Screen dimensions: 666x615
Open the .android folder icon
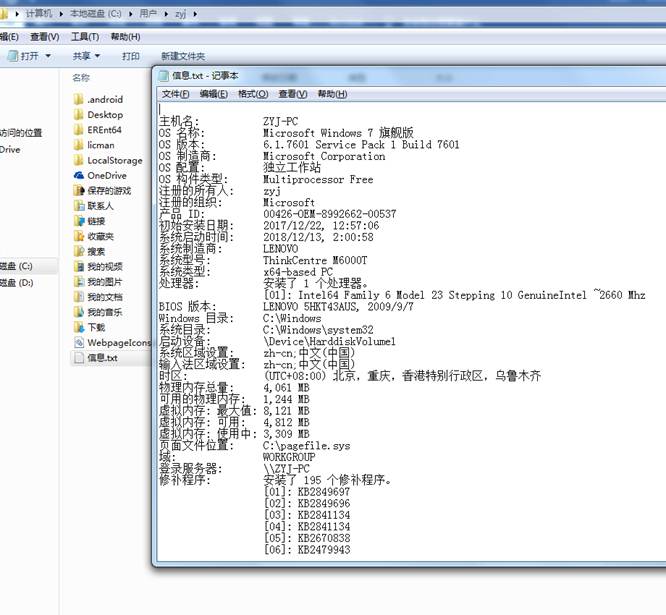[x=78, y=99]
